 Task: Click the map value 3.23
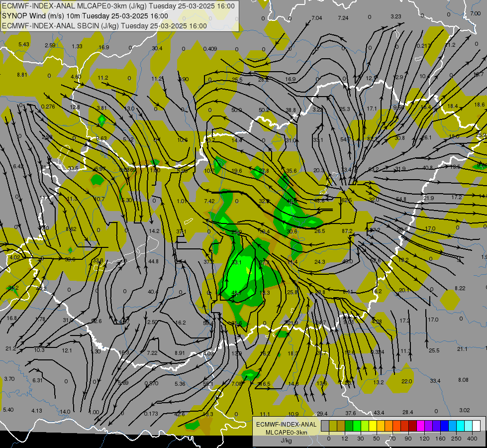396,16
